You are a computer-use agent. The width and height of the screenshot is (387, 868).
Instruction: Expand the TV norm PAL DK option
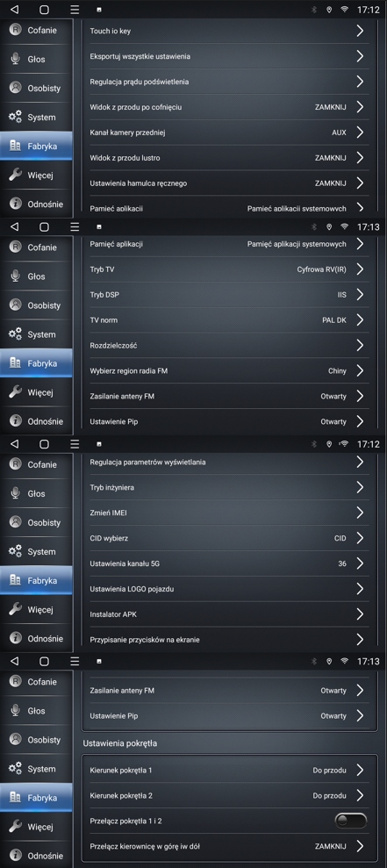tap(229, 320)
